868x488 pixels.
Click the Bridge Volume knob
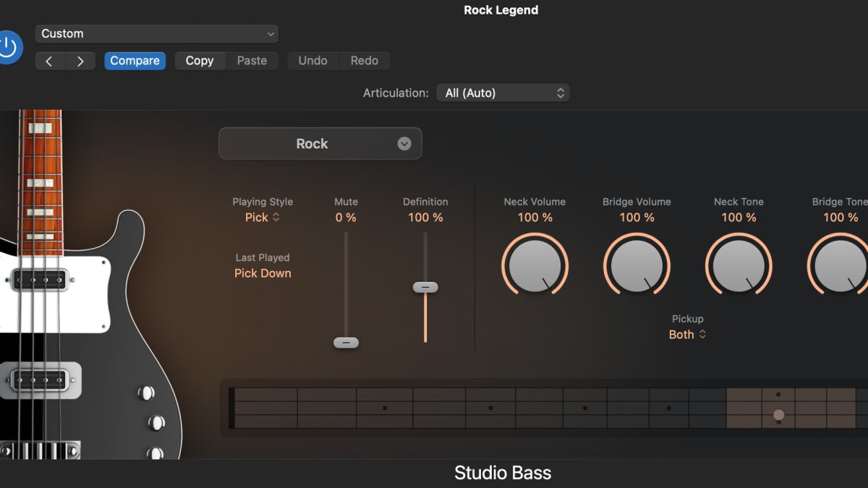[x=637, y=265]
